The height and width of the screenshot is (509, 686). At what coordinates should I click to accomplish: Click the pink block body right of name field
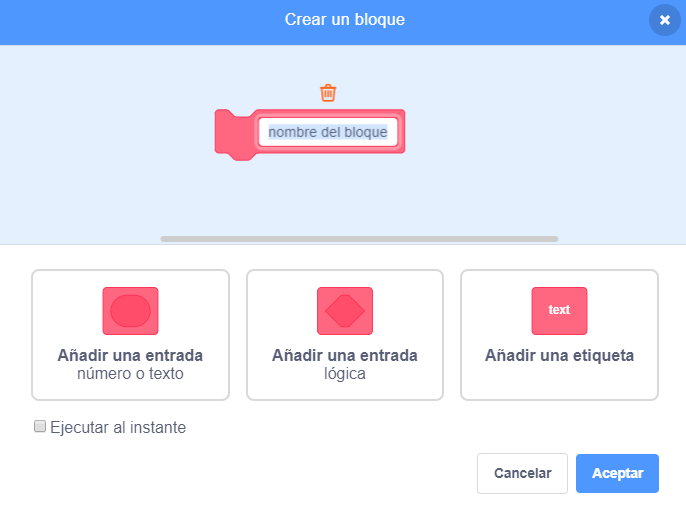401,132
